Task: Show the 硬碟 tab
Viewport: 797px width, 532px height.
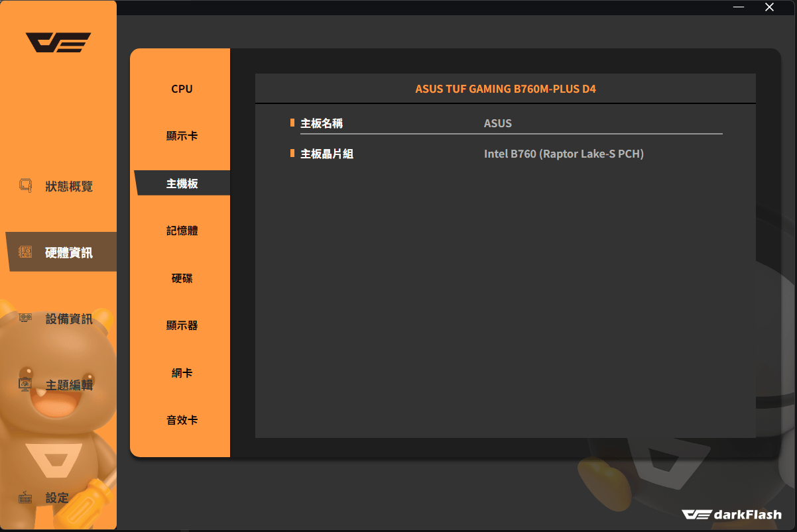Action: (x=182, y=278)
